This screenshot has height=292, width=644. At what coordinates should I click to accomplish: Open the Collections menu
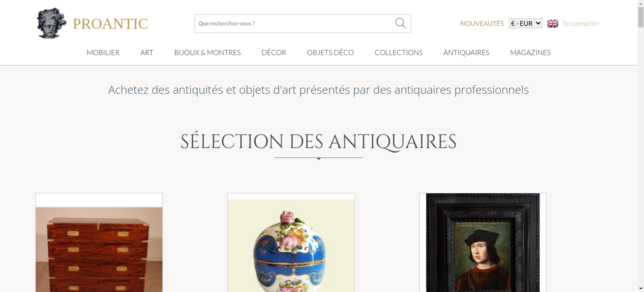(x=399, y=52)
